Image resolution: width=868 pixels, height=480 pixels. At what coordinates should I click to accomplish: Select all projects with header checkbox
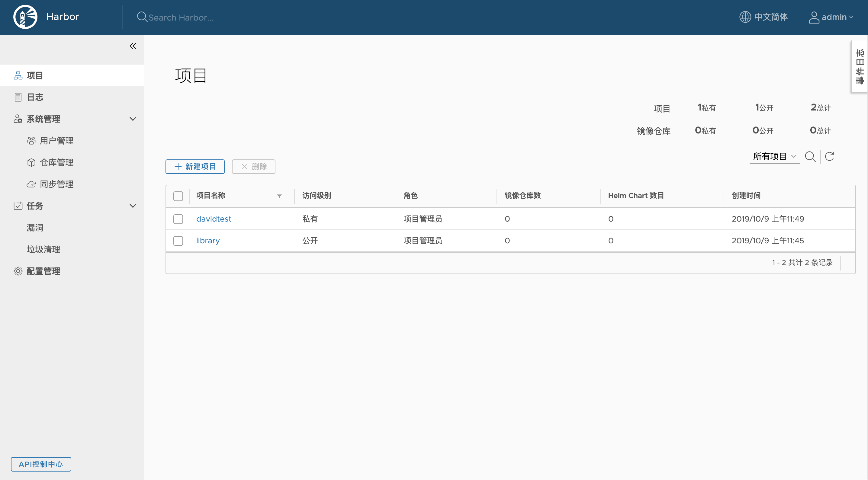point(178,196)
